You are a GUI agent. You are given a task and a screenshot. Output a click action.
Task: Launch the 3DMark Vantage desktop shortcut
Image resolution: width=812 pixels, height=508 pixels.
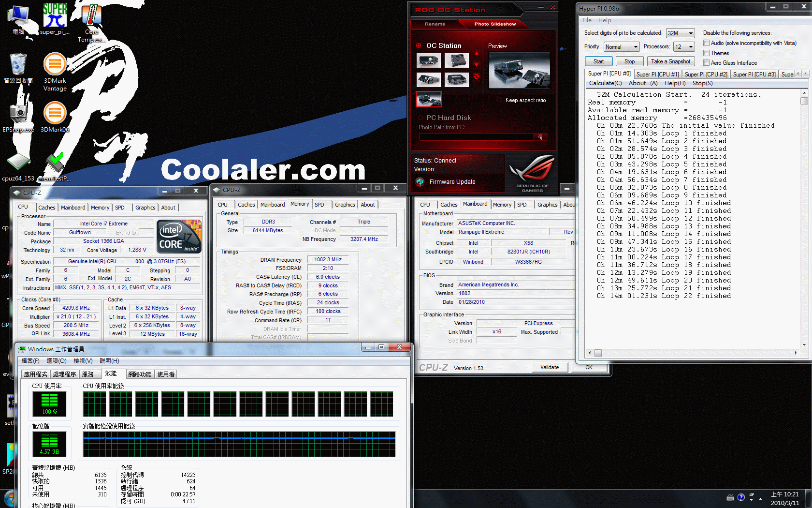[x=55, y=72]
